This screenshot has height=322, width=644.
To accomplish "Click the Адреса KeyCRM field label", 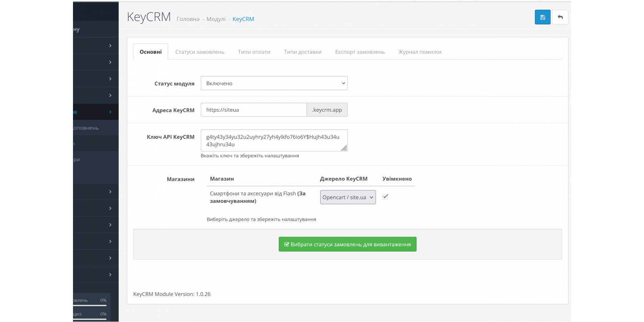I will [x=174, y=110].
